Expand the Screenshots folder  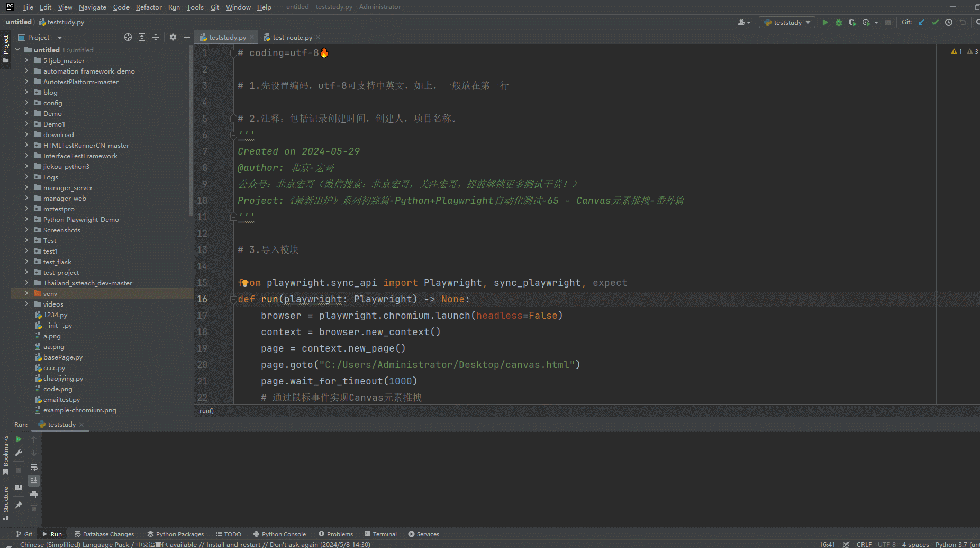tap(26, 230)
